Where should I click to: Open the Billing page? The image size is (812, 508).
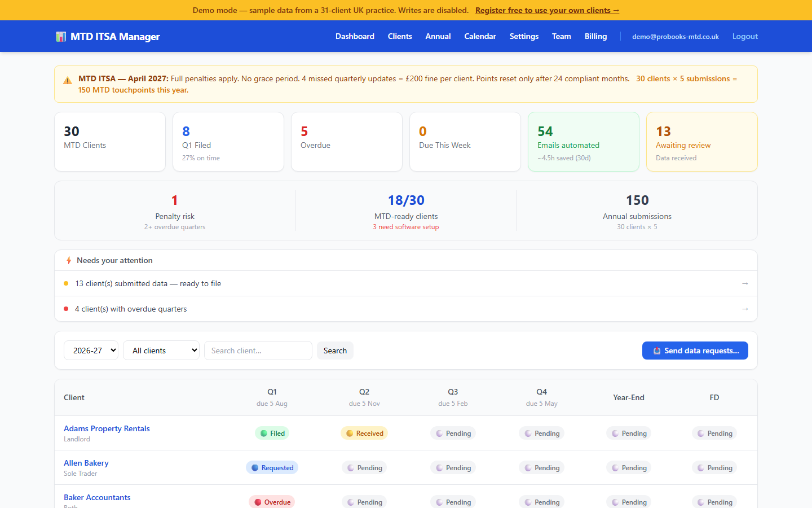point(595,36)
